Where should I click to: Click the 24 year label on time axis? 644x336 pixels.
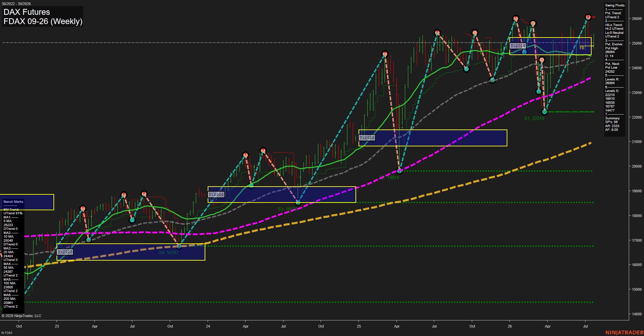click(208, 326)
